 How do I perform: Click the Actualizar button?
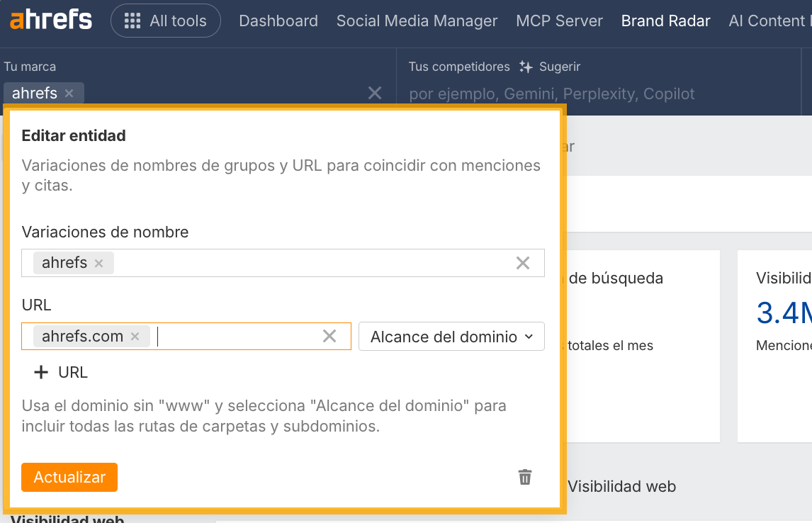tap(69, 477)
